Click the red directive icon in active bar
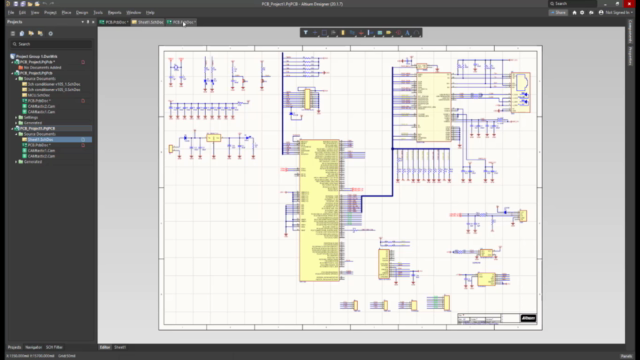 click(398, 33)
